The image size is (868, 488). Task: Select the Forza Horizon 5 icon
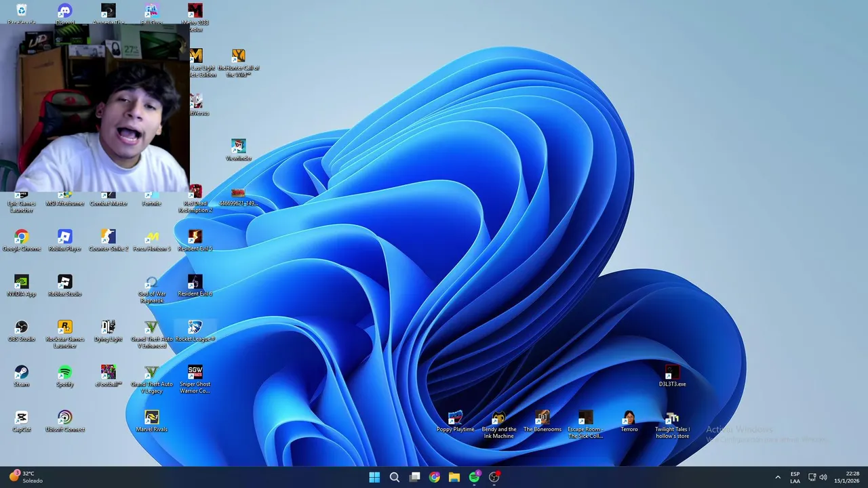151,240
